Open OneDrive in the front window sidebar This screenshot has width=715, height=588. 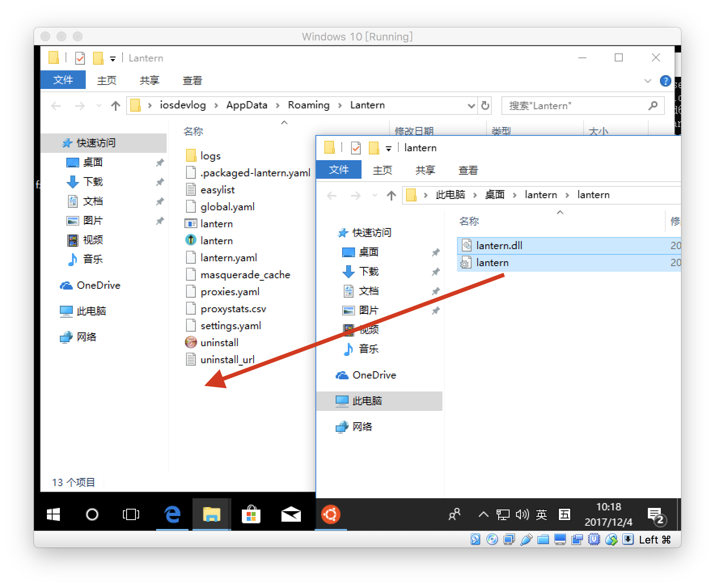click(374, 375)
